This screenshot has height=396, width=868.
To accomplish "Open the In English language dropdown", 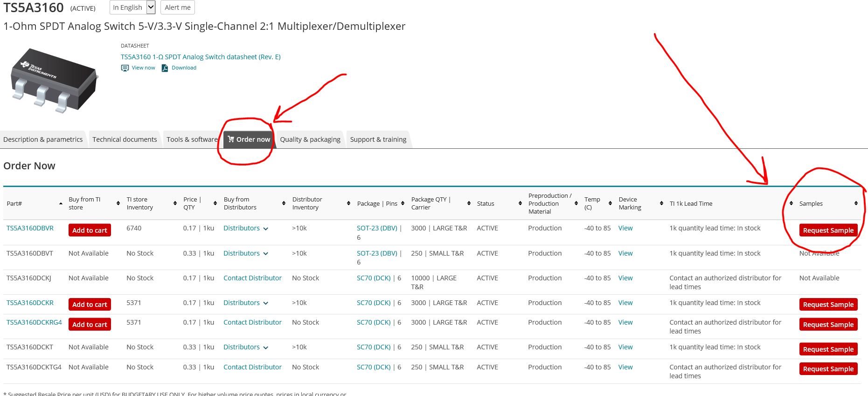I will tap(132, 7).
